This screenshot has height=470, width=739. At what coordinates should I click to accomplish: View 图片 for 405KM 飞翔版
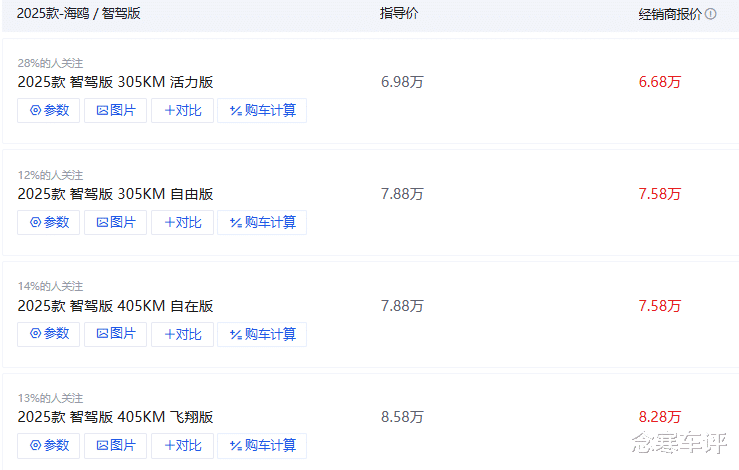[115, 445]
